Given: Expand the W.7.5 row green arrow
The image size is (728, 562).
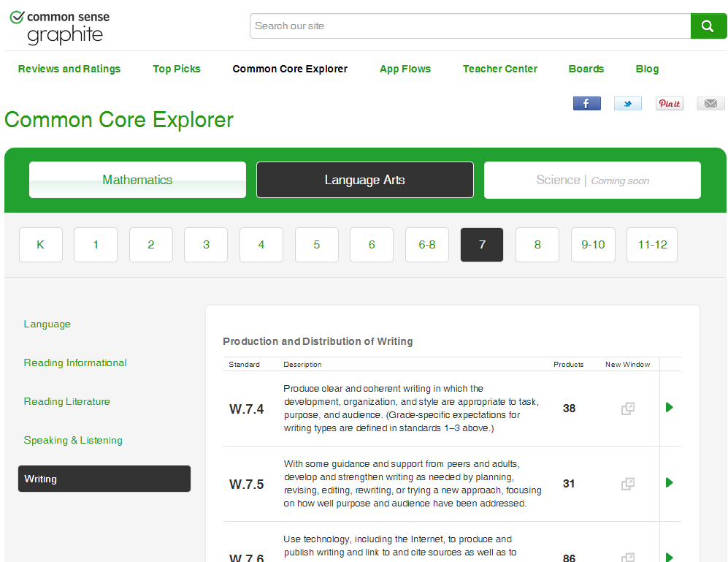Looking at the screenshot, I should pos(669,482).
